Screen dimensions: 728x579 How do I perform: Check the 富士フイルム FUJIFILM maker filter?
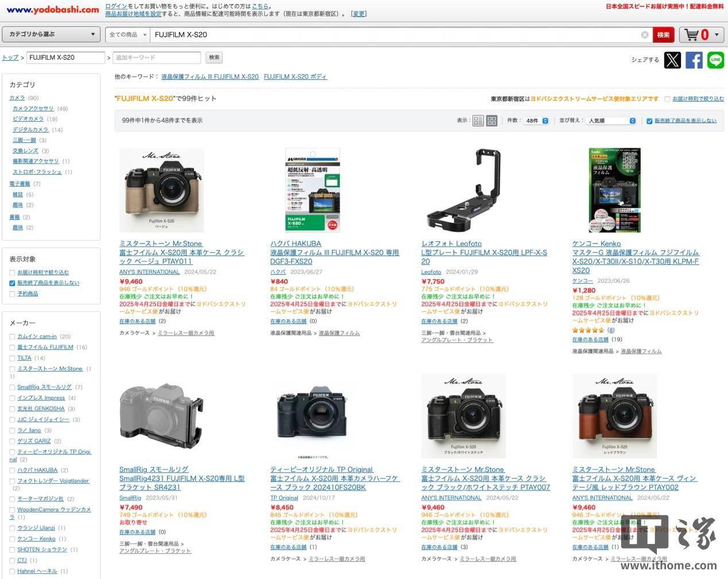point(12,347)
